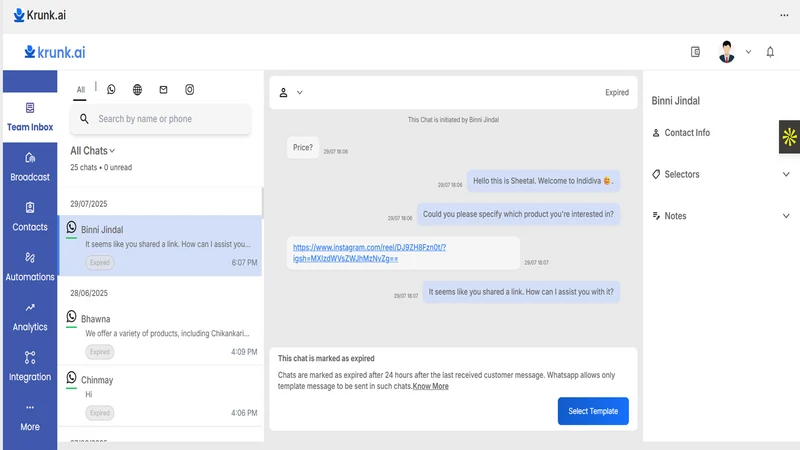The image size is (800, 450).
Task: Filter chats by web globe icon
Action: coord(137,89)
